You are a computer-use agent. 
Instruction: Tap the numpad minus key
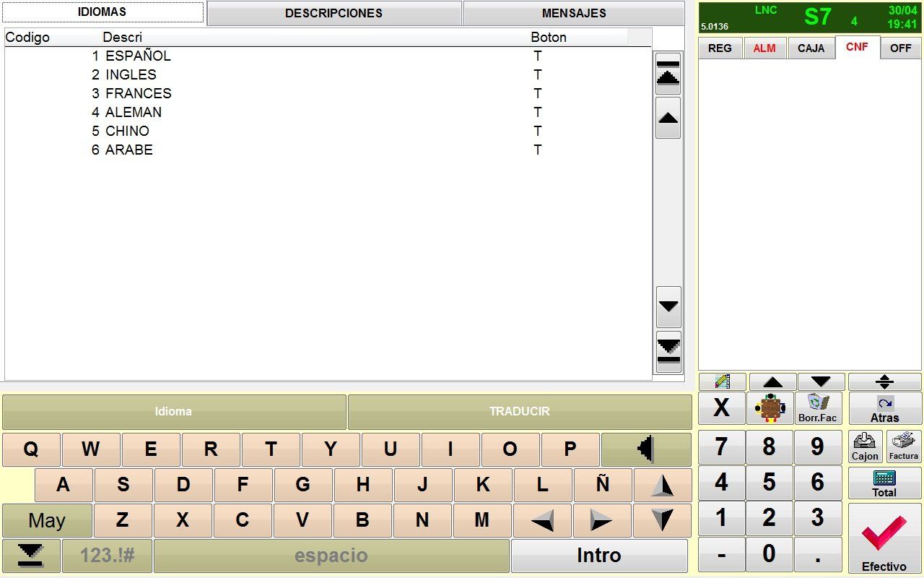(x=721, y=554)
